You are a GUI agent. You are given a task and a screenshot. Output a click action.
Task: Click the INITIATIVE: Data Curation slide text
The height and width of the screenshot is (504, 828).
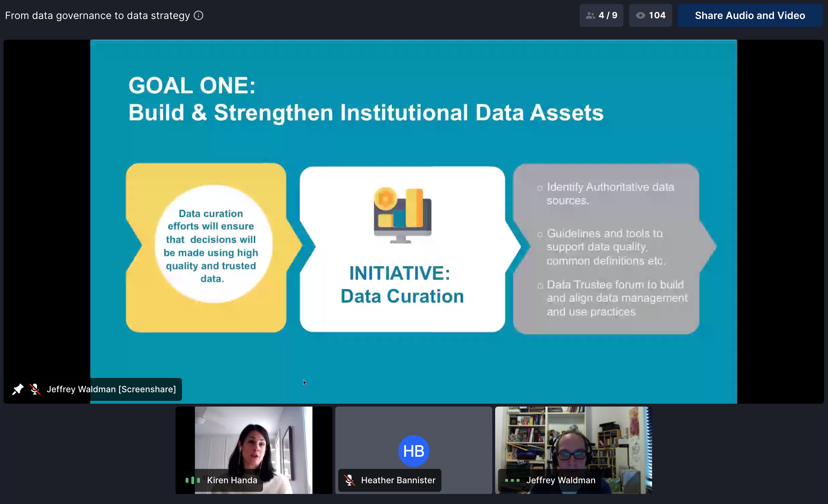[402, 285]
